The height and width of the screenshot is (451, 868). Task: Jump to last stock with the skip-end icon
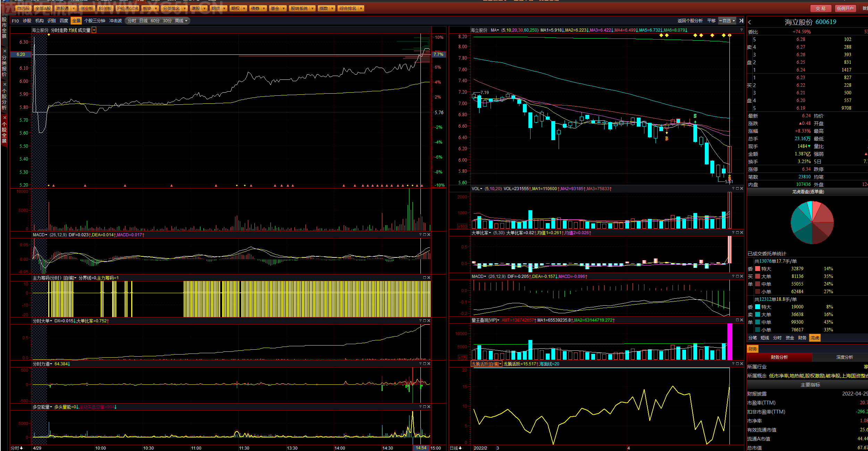[741, 21]
